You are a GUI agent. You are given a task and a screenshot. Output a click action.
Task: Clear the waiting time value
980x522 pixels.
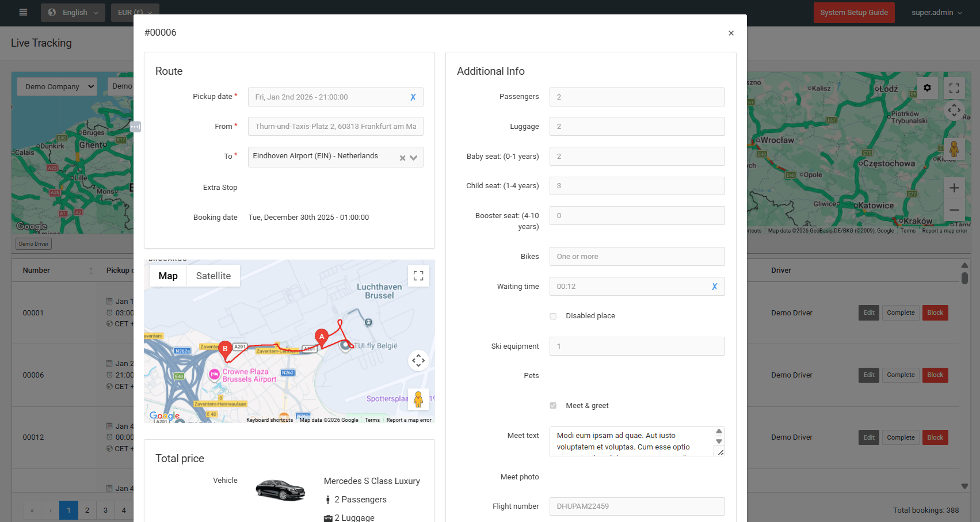[x=714, y=287]
